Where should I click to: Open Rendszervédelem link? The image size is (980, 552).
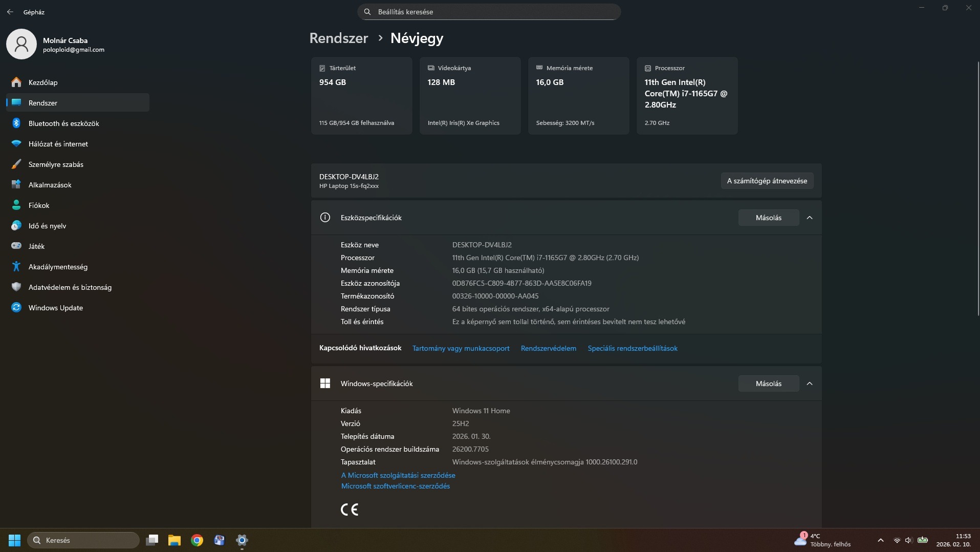(x=549, y=348)
